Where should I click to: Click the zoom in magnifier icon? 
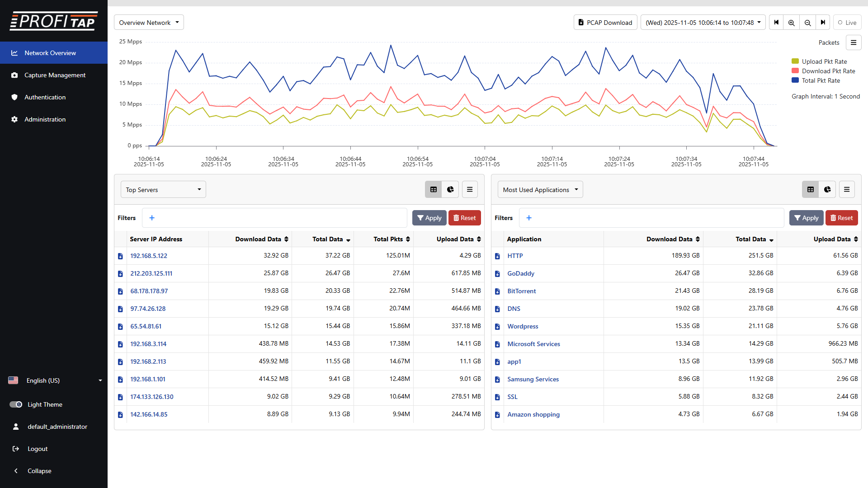tap(791, 23)
